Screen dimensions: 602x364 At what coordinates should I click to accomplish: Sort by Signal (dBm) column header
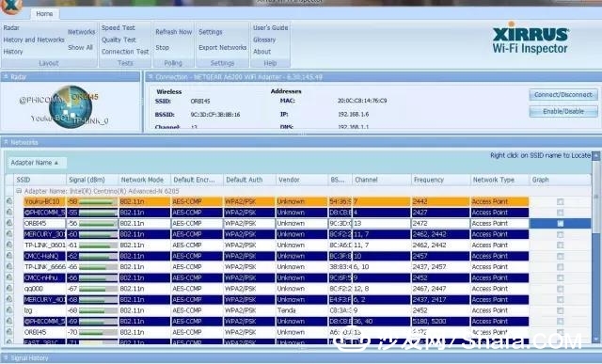point(92,180)
